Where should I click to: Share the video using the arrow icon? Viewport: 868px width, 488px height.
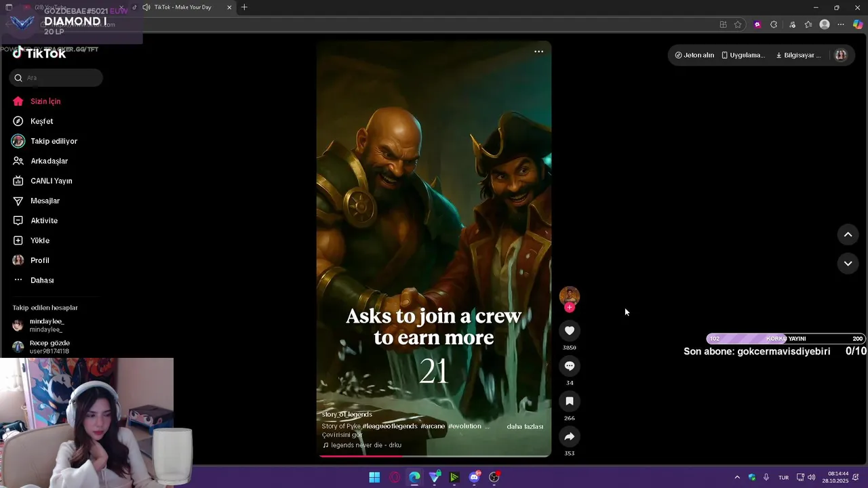(570, 436)
